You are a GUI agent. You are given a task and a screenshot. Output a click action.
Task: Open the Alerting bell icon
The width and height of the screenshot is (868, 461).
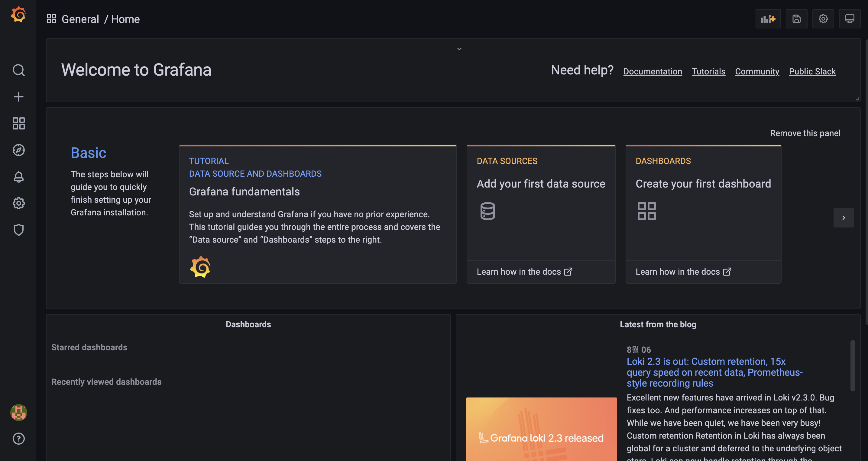tap(18, 177)
